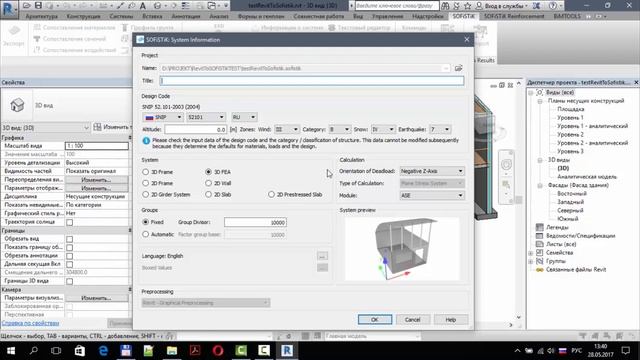Screen dimensions: 640x360
Task: Click Изменить next to Параметры визуализации
Action: tap(96, 298)
